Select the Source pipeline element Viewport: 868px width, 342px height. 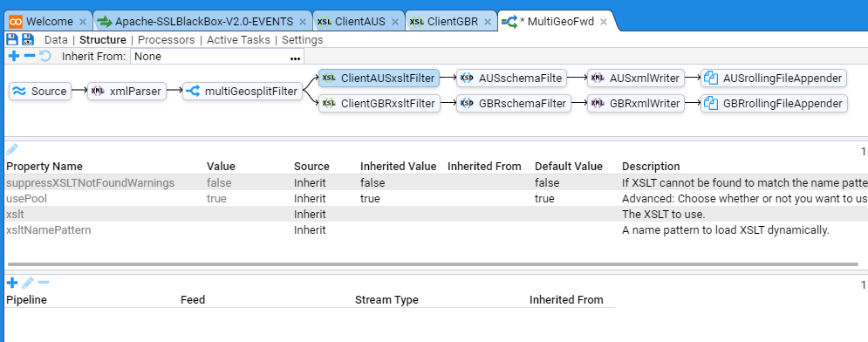[x=40, y=92]
